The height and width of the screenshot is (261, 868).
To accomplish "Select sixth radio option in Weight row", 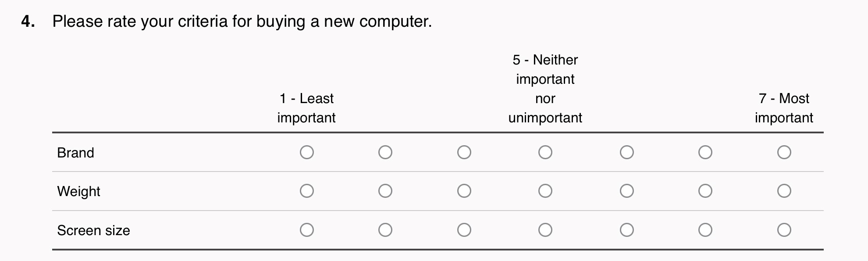I will click(705, 191).
